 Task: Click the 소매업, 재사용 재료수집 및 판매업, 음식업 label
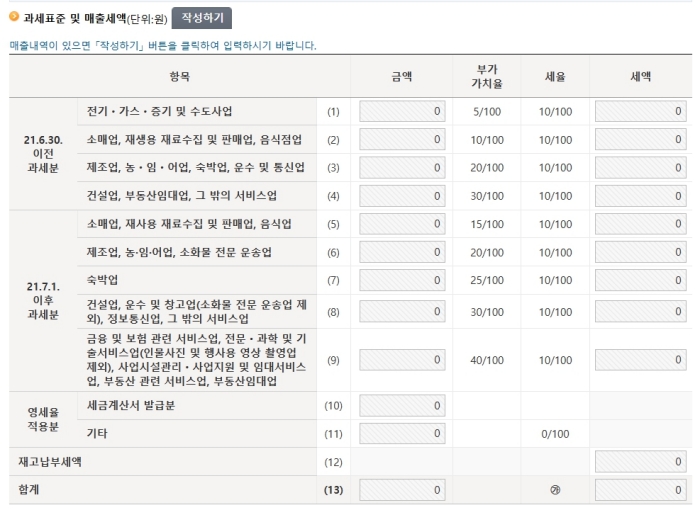(x=189, y=224)
